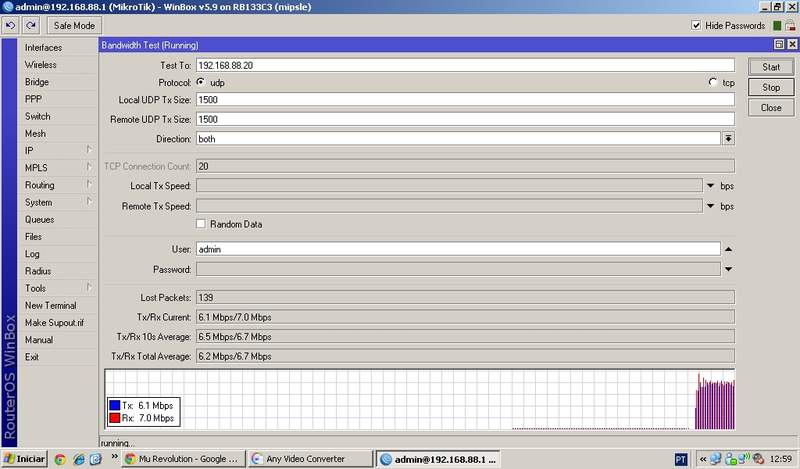Toggle the Hide Passwords checkbox
Viewport: 800px width, 469px height.
click(696, 25)
